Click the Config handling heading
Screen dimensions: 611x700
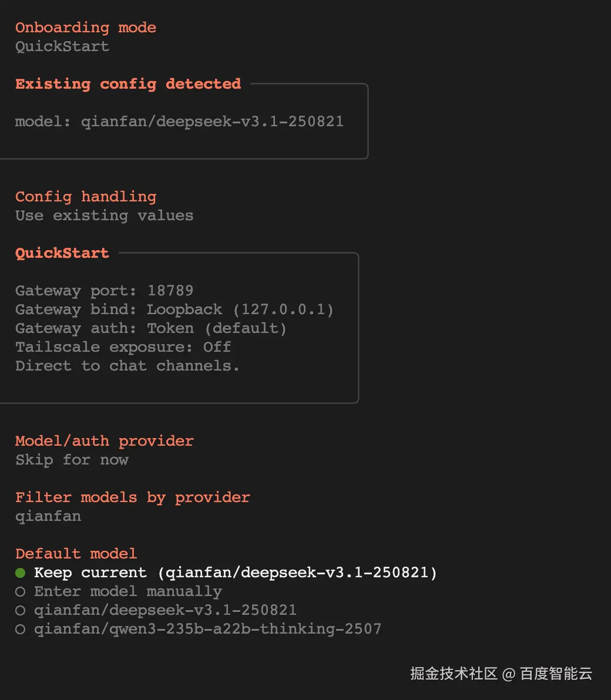point(86,197)
